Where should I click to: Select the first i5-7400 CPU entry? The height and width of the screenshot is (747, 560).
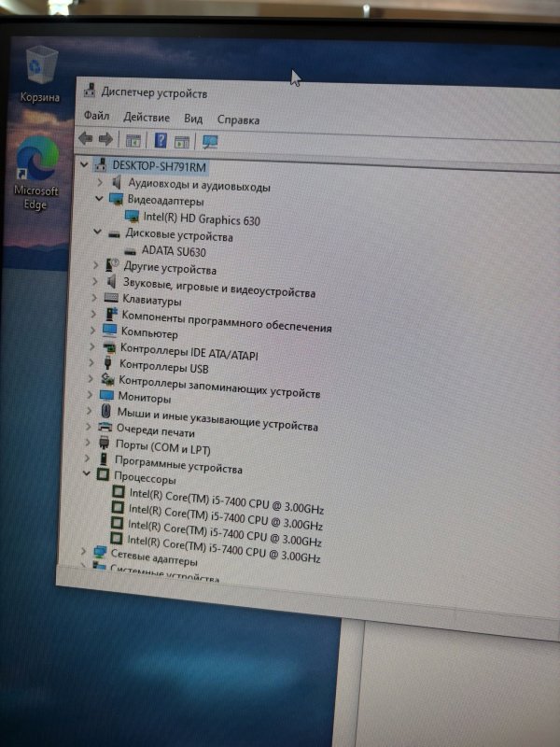[226, 500]
